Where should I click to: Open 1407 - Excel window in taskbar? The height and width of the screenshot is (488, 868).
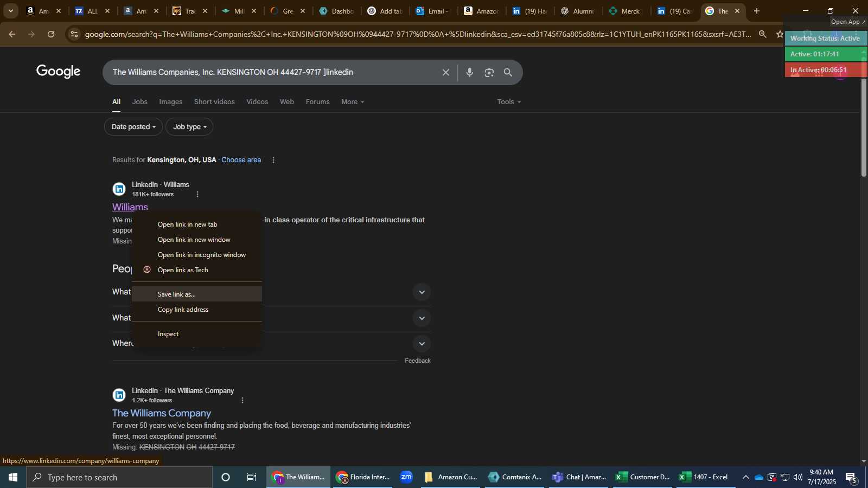tap(705, 477)
